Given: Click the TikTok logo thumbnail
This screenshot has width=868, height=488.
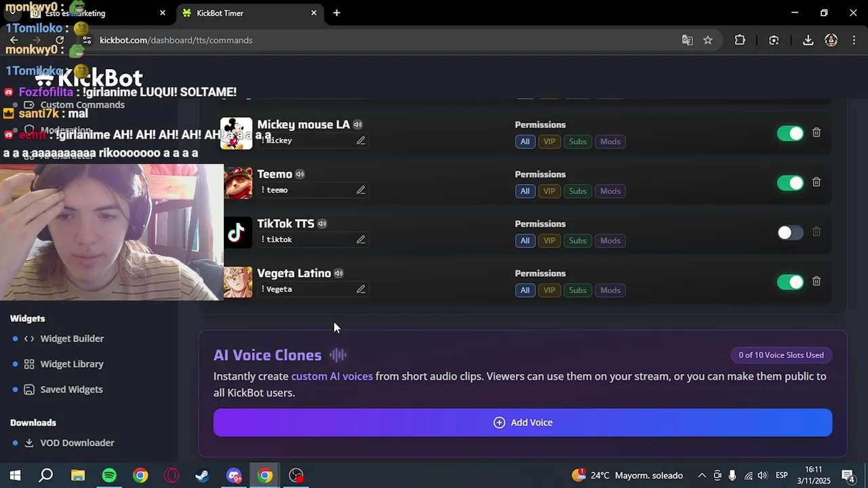Looking at the screenshot, I should coord(237,232).
